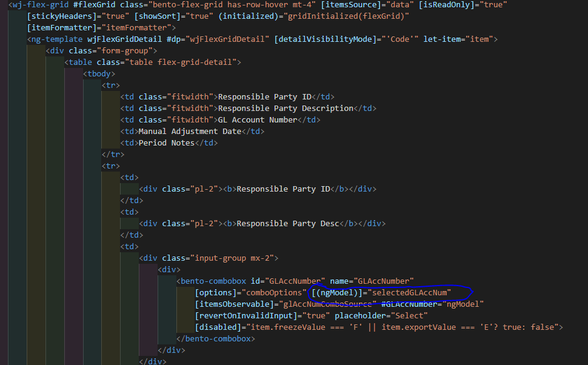Click the closing </bento-combobox> tag
Viewport: 588px width, 365px height.
[x=216, y=339]
